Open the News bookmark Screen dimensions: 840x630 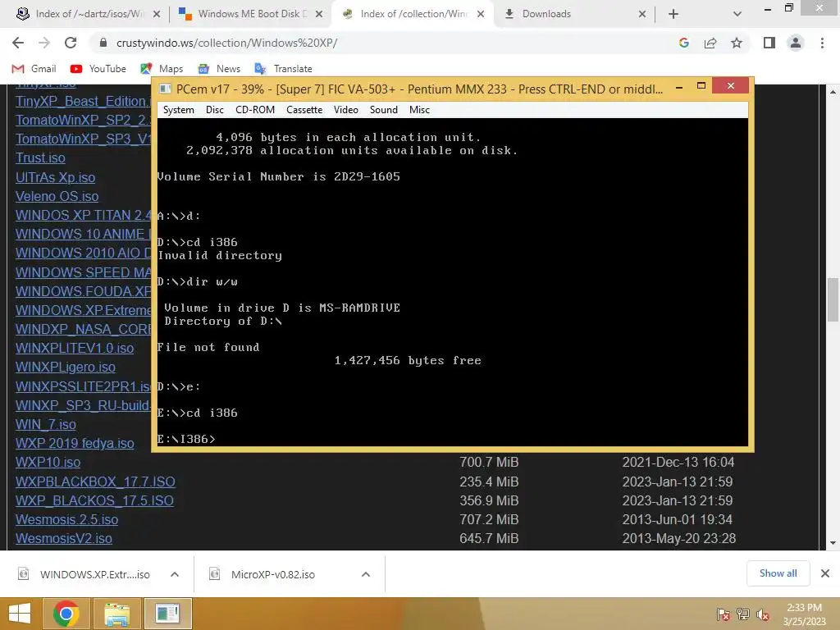(x=219, y=69)
